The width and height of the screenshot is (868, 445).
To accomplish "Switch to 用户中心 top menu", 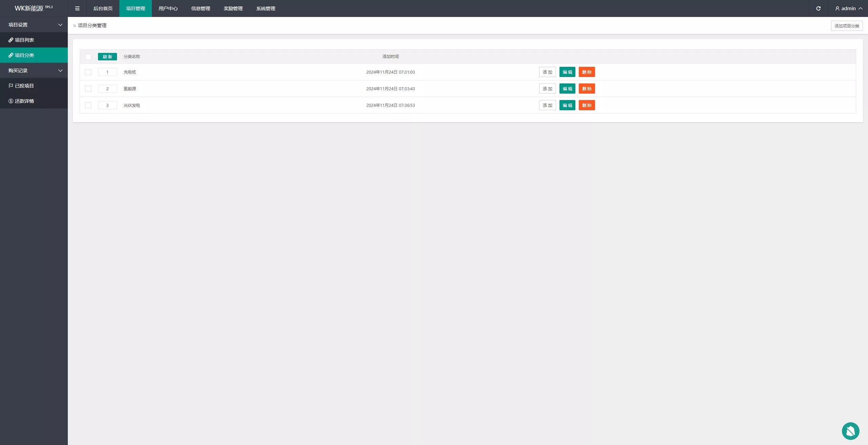I will 168,8.
